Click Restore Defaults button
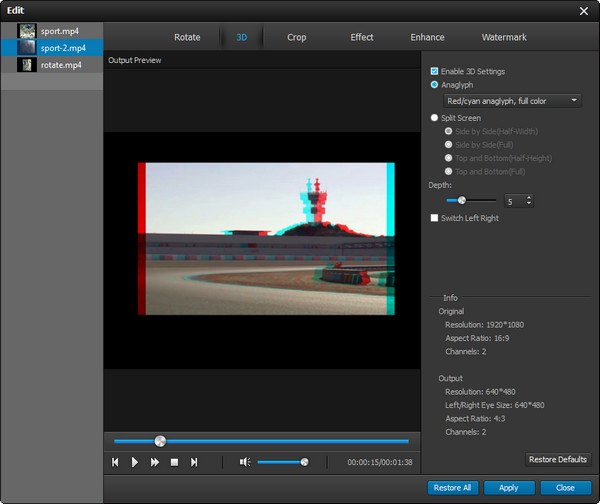This screenshot has width=600, height=504. point(558,459)
